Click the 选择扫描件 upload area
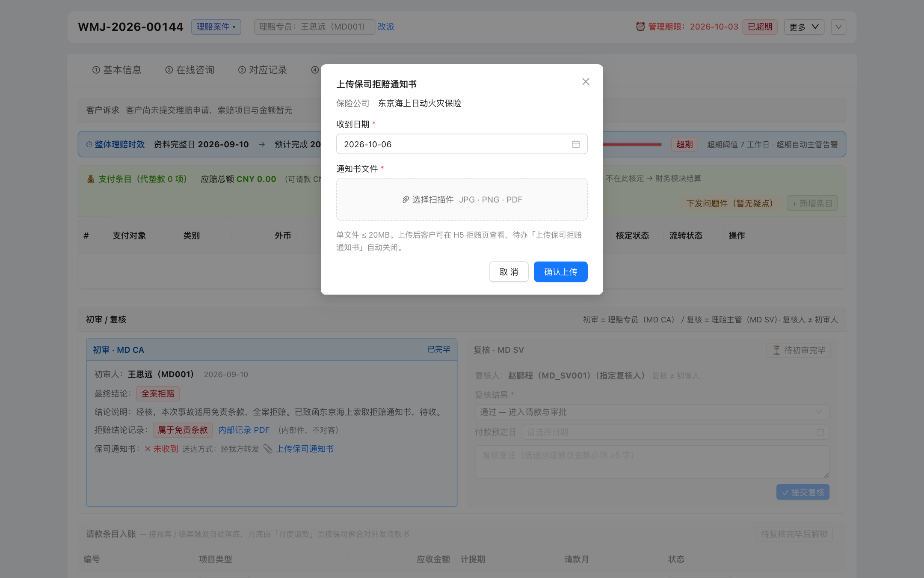This screenshot has height=578, width=924. click(x=462, y=200)
